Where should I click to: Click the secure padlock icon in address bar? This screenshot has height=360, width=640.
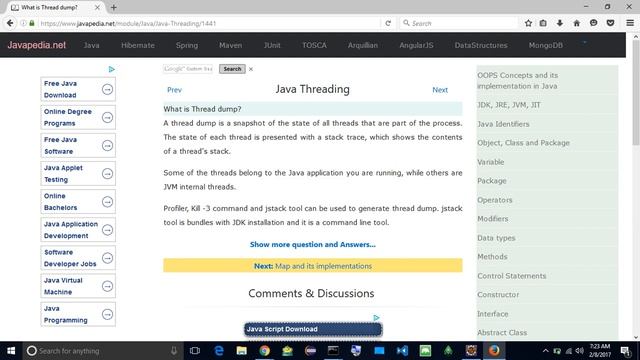(x=32, y=23)
